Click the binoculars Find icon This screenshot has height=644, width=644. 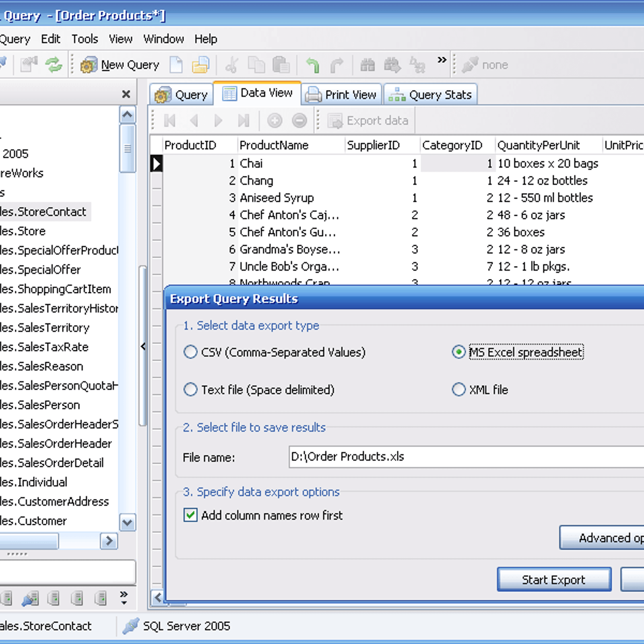[367, 65]
